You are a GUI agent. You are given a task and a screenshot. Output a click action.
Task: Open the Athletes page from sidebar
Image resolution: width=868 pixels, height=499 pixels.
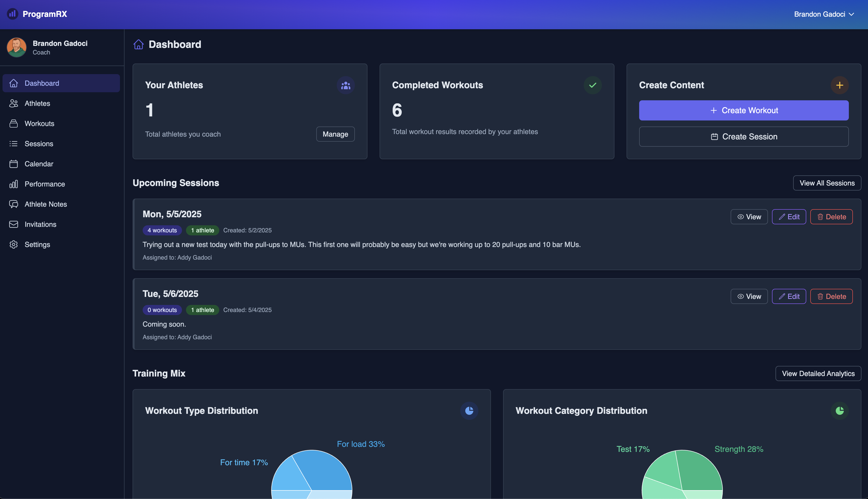pos(61,104)
